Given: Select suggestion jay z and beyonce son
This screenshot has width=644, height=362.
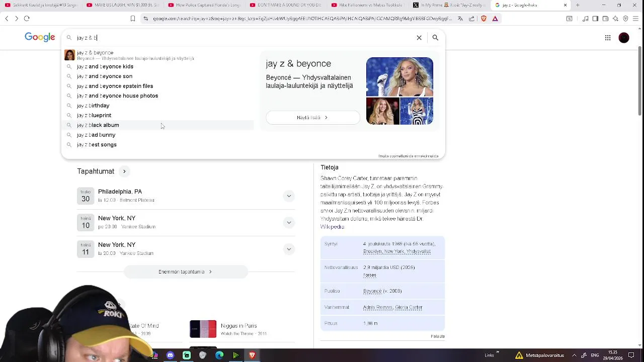Looking at the screenshot, I should coord(158,76).
